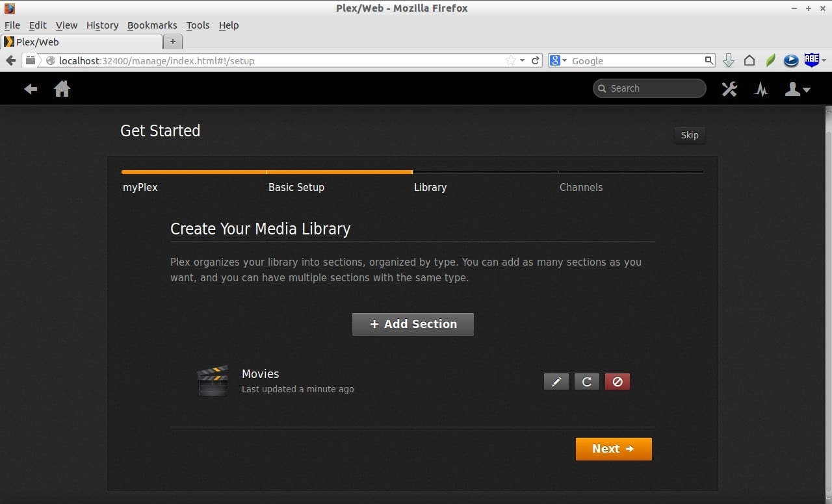
Task: Open the Firefox File menu
Action: click(x=12, y=25)
